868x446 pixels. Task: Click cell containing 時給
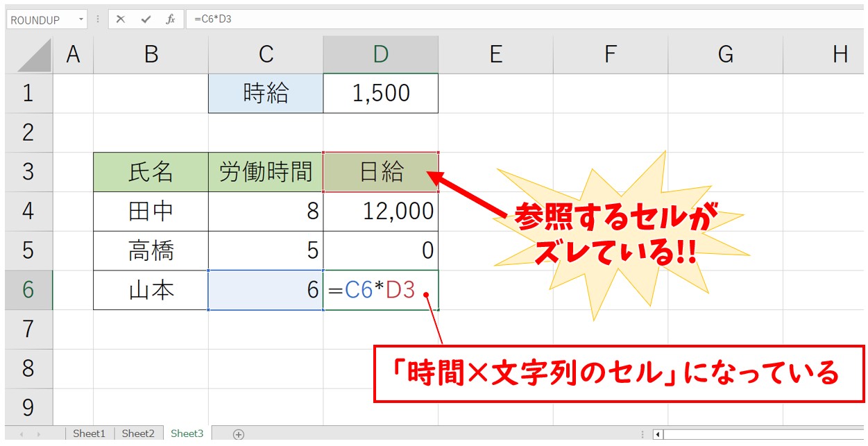[266, 93]
